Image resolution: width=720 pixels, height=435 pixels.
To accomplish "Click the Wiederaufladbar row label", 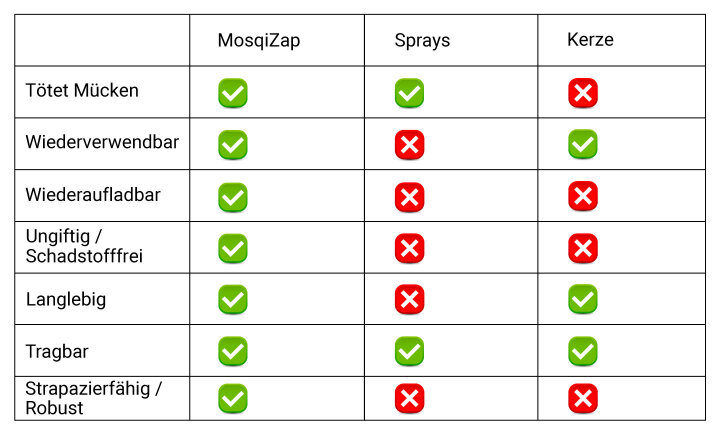I will [x=93, y=195].
